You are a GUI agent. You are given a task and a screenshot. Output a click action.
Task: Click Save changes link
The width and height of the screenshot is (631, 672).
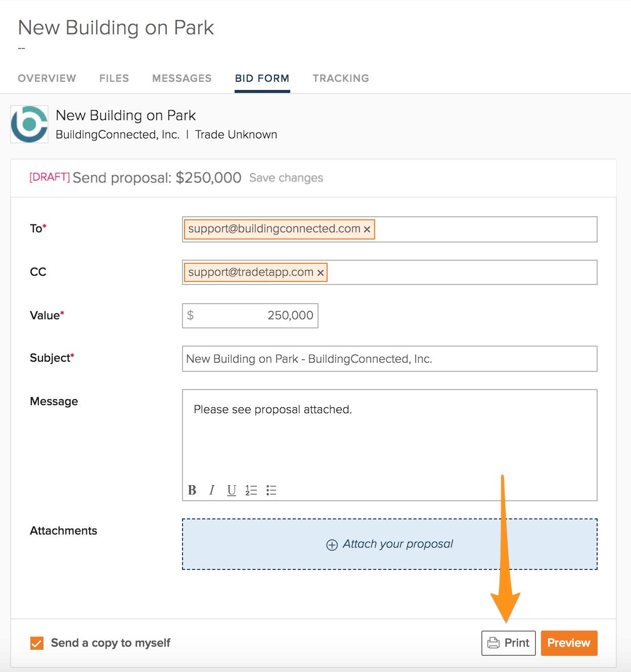[286, 178]
